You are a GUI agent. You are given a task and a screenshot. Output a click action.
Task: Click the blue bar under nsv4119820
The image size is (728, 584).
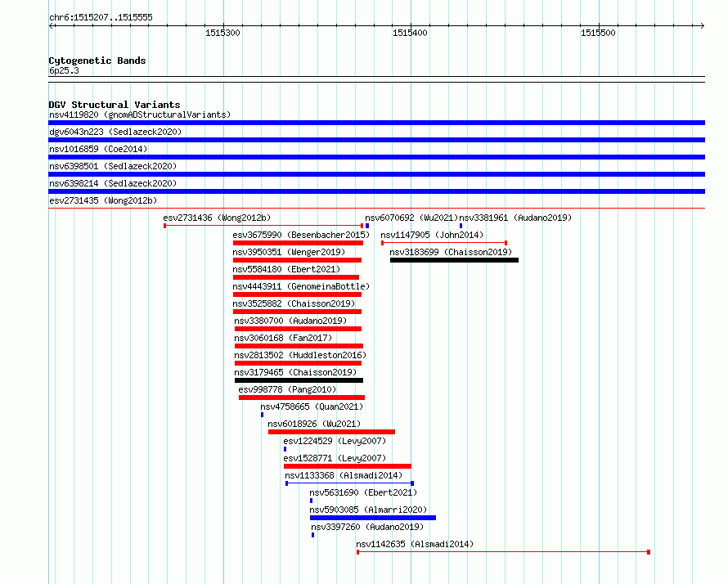[376, 123]
